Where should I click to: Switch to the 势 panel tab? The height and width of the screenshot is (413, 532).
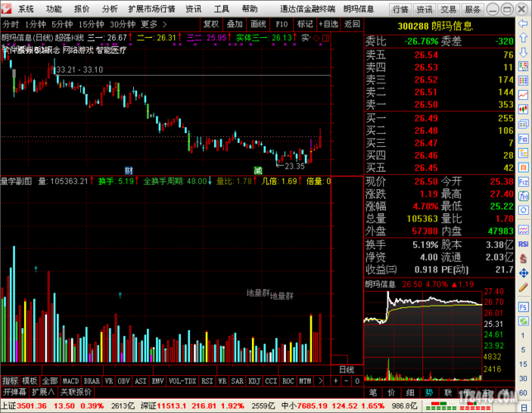[x=429, y=392]
